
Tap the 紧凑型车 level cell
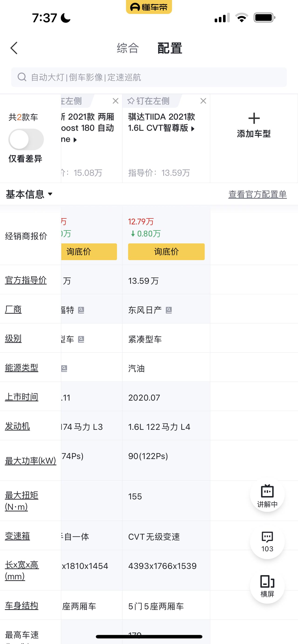coord(145,339)
